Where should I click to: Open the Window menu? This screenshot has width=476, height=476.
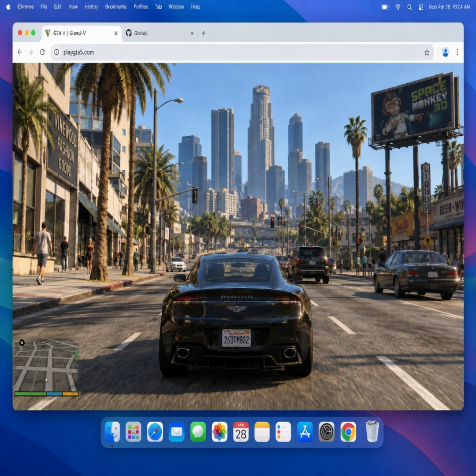click(x=176, y=7)
